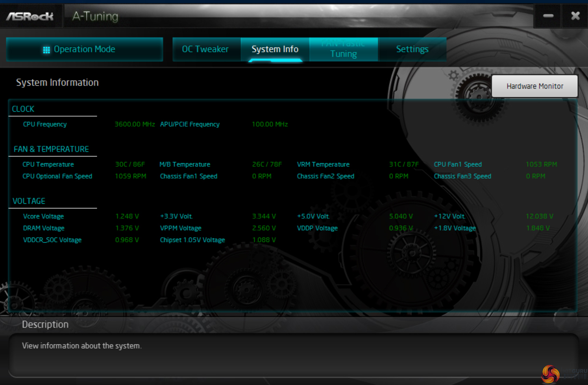
Task: Click the description text about the system
Action: (81, 346)
